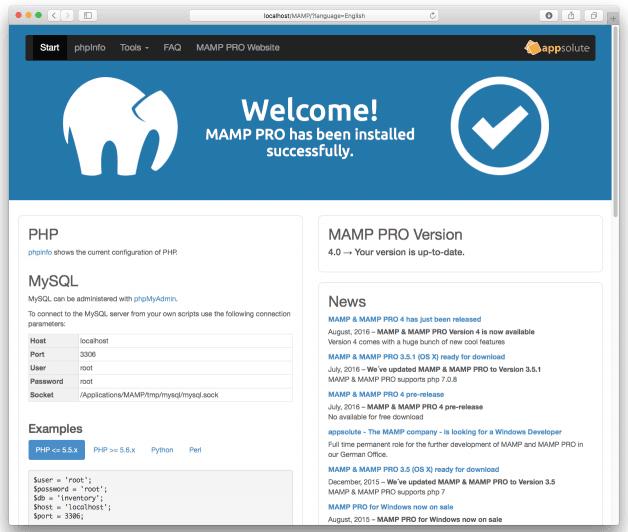Image resolution: width=628 pixels, height=532 pixels.
Task: Select the PHP >= 5.6.x example tab
Action: 114,450
